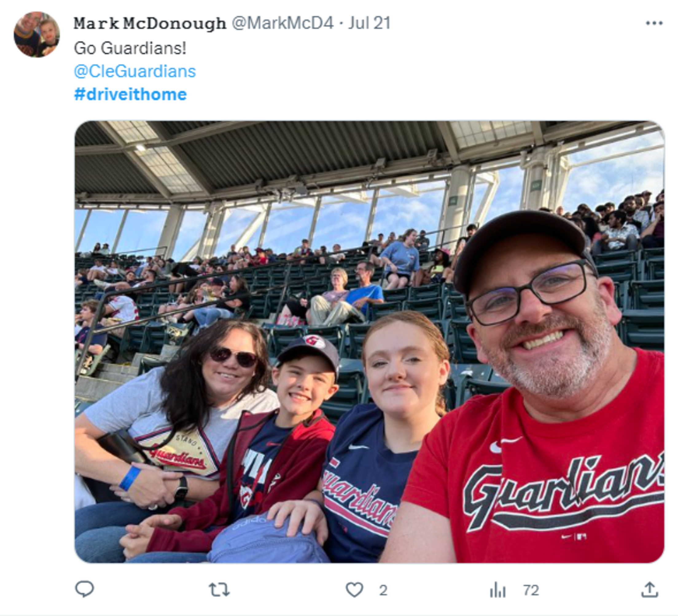
Task: Click the view count number 72
Action: click(531, 590)
